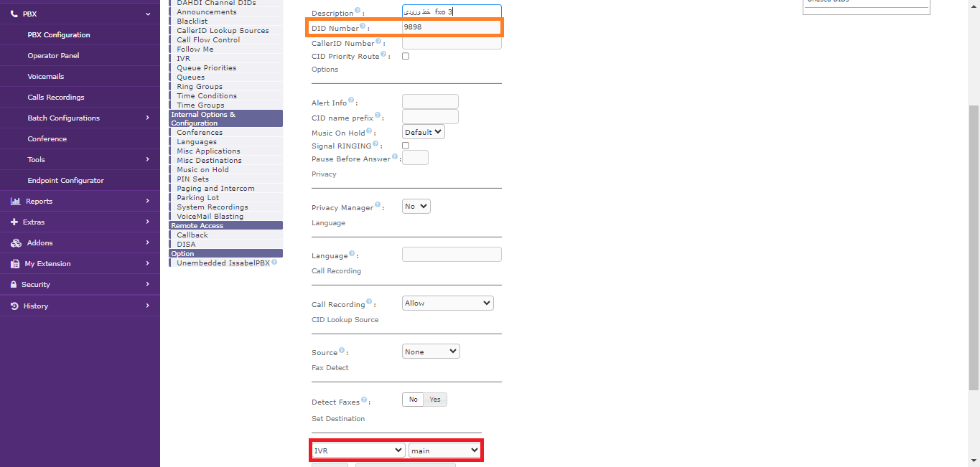Screen dimensions: 980x467
Task: Set Detect Faxes to Yes
Action: [435, 400]
